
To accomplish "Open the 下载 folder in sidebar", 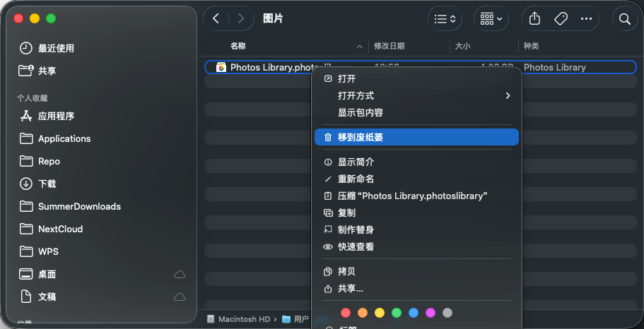I will tap(47, 184).
